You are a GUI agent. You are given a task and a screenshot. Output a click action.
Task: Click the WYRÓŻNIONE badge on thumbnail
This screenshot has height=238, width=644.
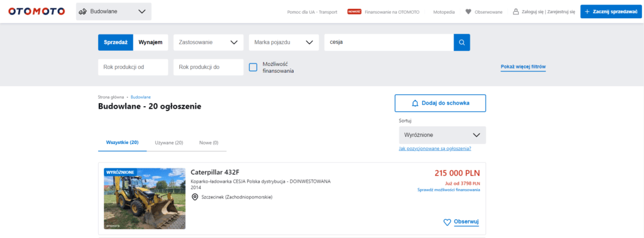119,172
